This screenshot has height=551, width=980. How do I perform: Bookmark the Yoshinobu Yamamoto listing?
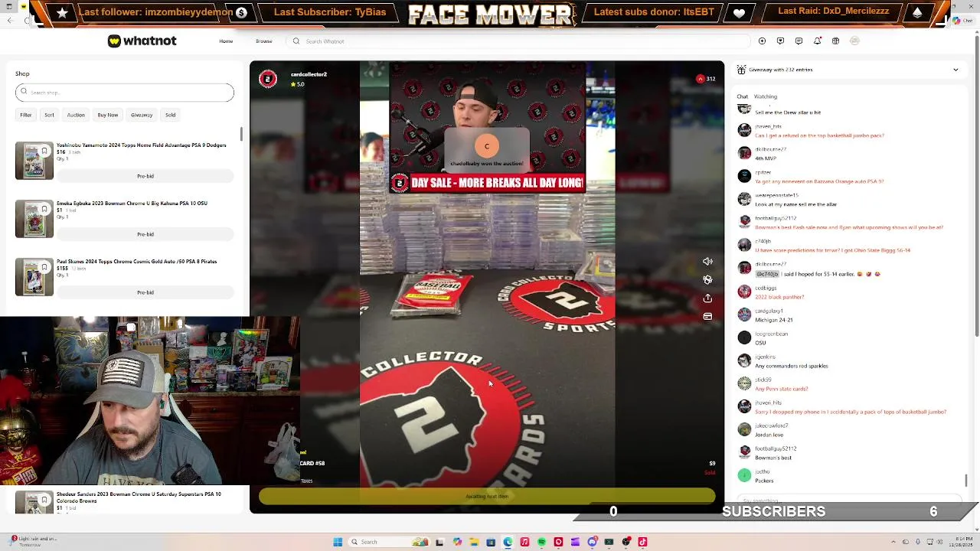point(44,151)
